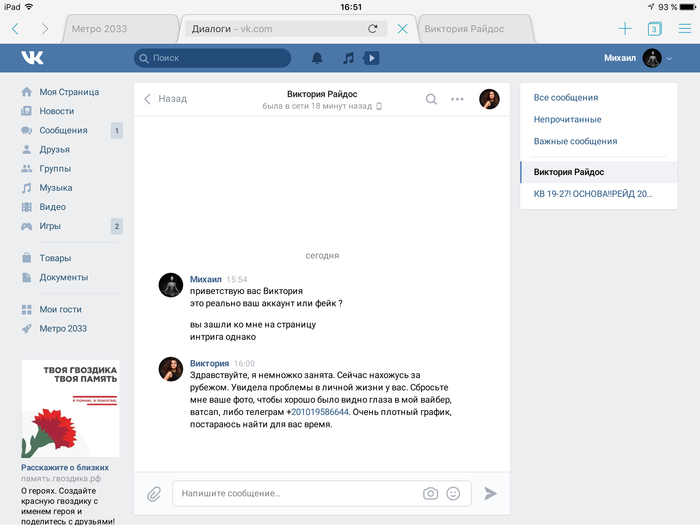
Task: Attach a photo with the camera icon
Action: pyautogui.click(x=430, y=493)
